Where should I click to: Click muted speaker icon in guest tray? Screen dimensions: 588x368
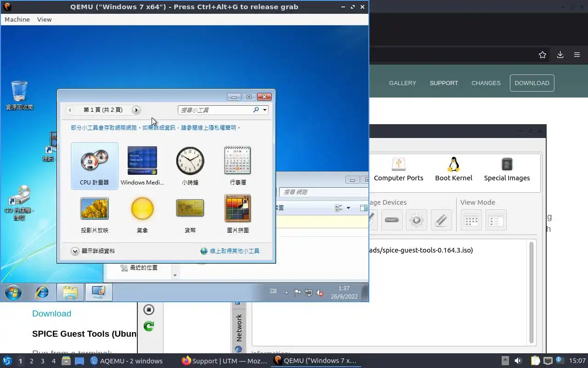(320, 293)
